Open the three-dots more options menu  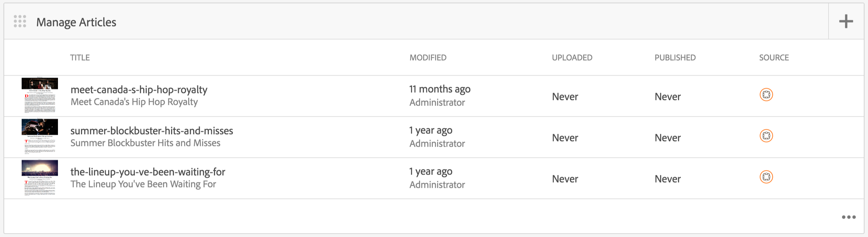point(848,217)
